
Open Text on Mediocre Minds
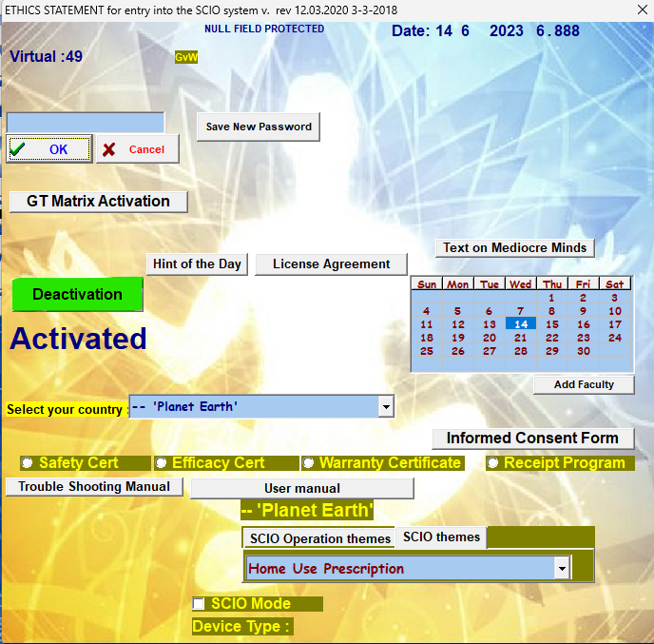[514, 248]
